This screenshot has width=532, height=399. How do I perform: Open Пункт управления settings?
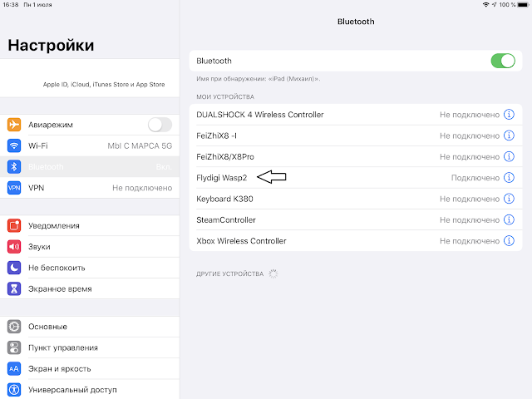point(90,347)
